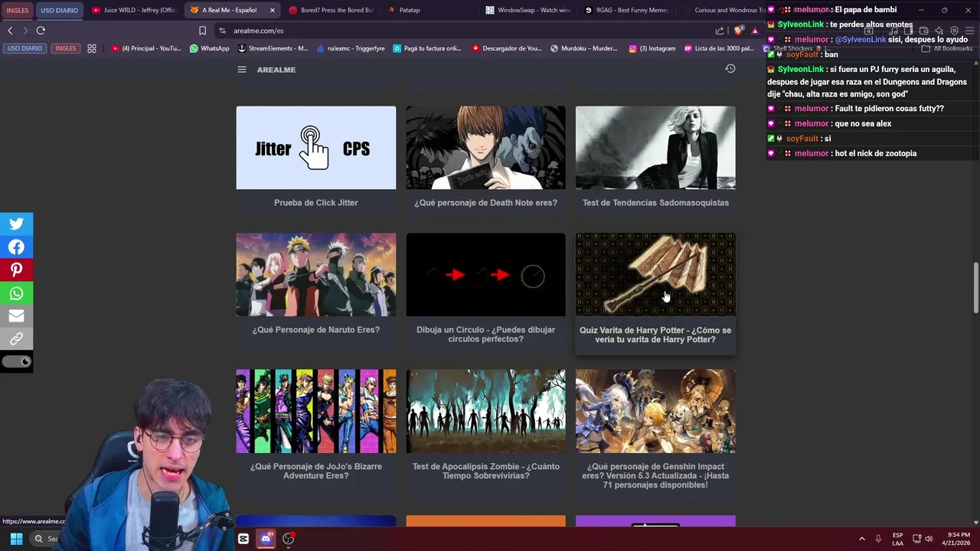Close the A Real Me - Español tab

click(x=273, y=10)
